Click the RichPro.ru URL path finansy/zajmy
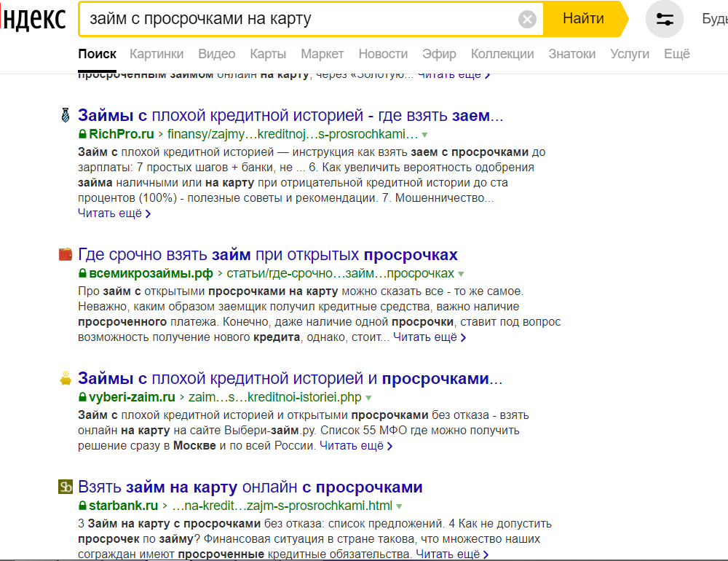The width and height of the screenshot is (728, 561). [293, 134]
